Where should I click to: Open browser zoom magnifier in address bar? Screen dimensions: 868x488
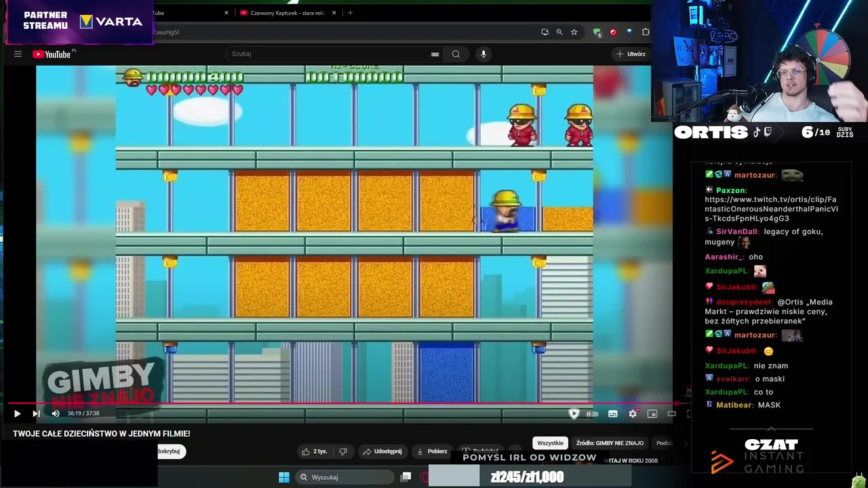(x=559, y=32)
